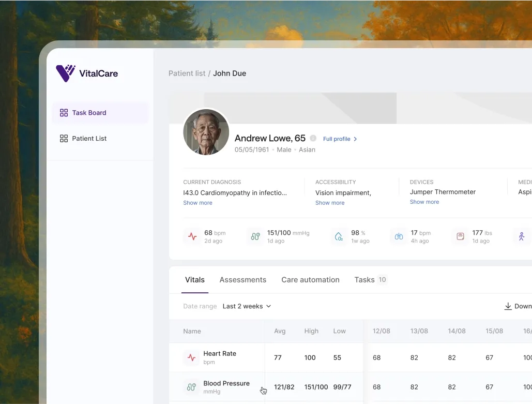The height and width of the screenshot is (404, 532).
Task: Click the 17 bpm respiration reading
Action: click(421, 233)
